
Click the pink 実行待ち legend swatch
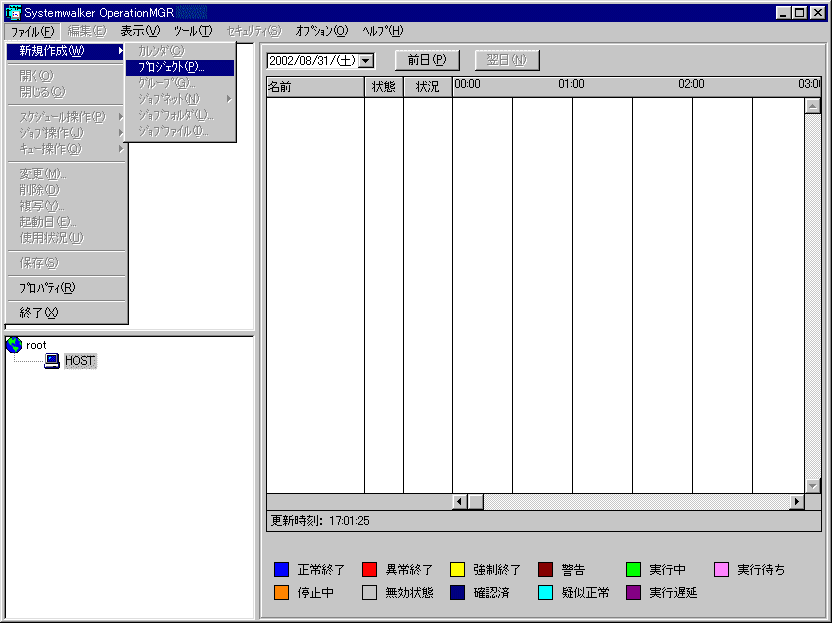click(x=722, y=569)
